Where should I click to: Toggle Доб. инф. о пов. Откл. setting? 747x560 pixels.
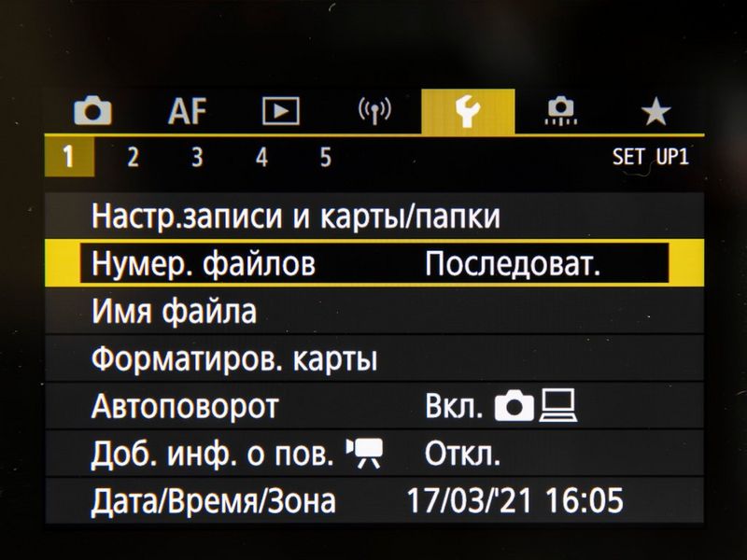(x=374, y=453)
